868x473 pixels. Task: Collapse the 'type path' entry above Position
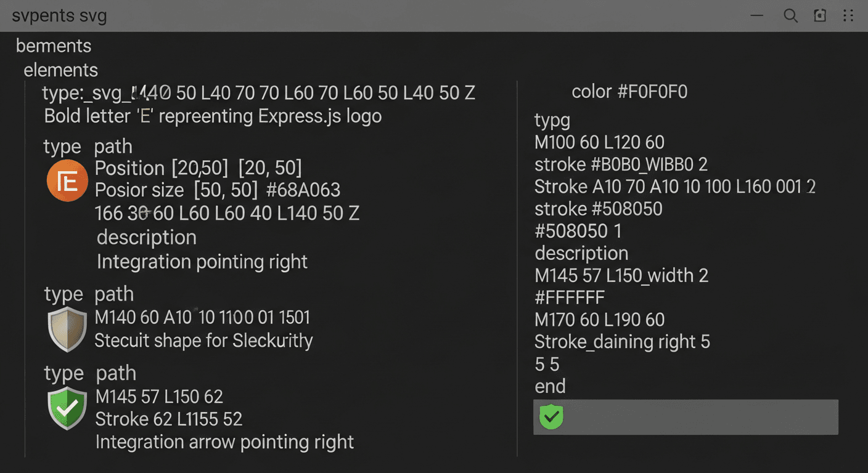click(x=88, y=147)
